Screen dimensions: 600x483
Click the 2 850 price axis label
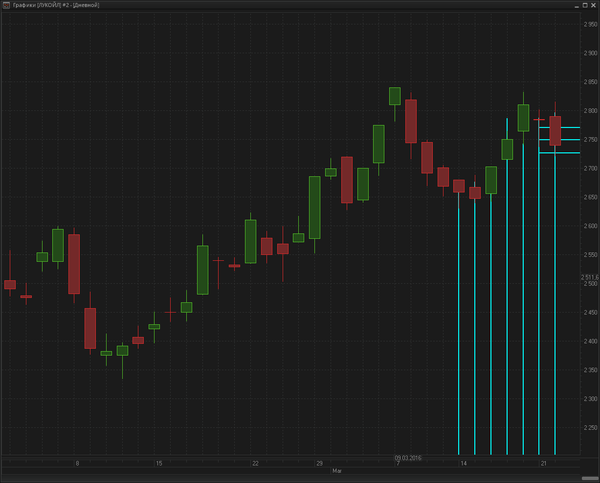click(590, 82)
